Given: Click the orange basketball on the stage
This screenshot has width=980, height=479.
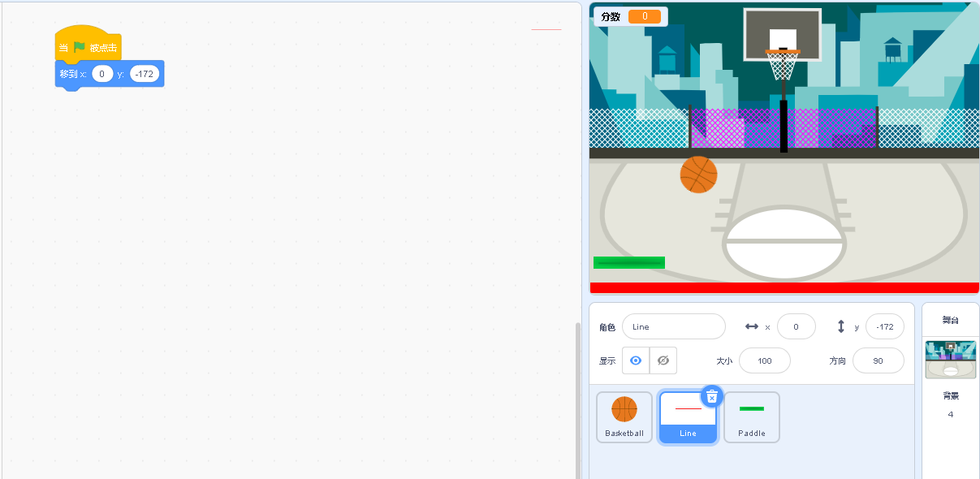Looking at the screenshot, I should point(698,175).
